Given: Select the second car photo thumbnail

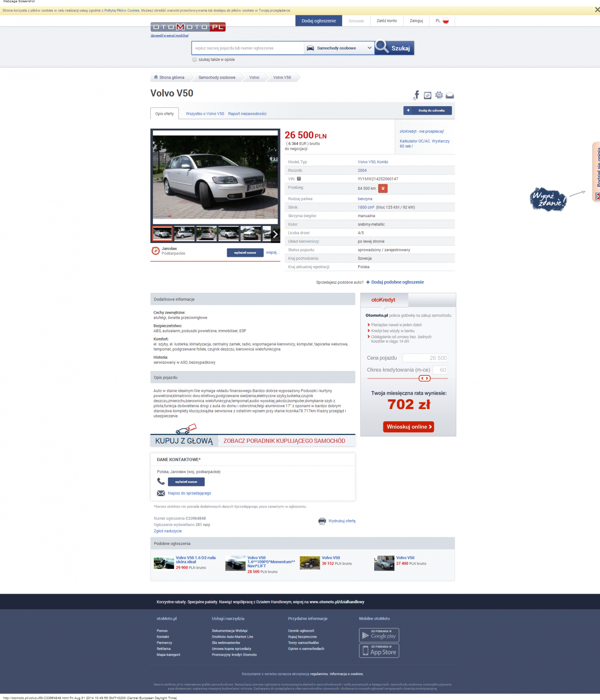Looking at the screenshot, I should pos(184,234).
